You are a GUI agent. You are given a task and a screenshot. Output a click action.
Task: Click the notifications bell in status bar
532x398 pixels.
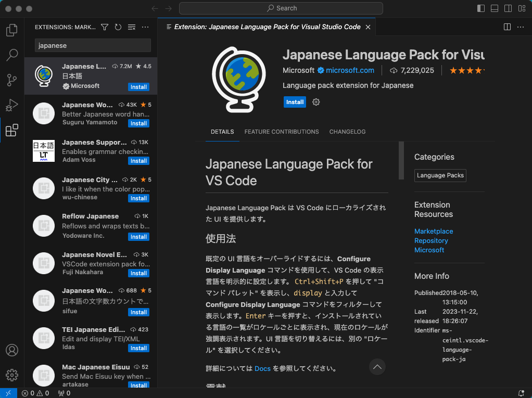[x=521, y=393]
